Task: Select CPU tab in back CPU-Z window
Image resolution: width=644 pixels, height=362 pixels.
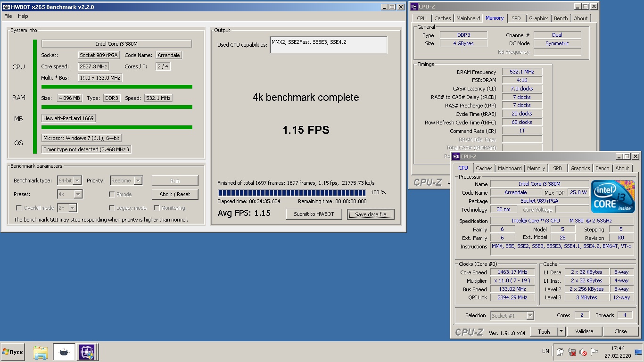Action: (x=421, y=18)
